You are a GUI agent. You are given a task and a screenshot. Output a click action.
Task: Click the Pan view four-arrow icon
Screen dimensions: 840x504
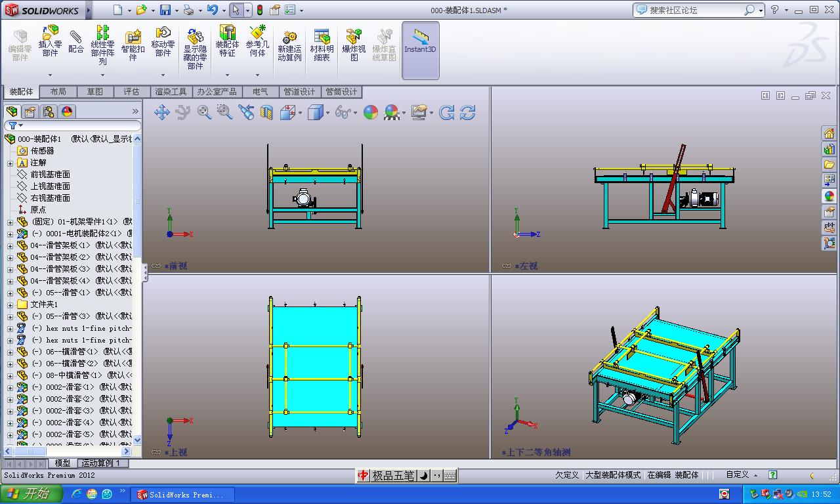[x=161, y=112]
